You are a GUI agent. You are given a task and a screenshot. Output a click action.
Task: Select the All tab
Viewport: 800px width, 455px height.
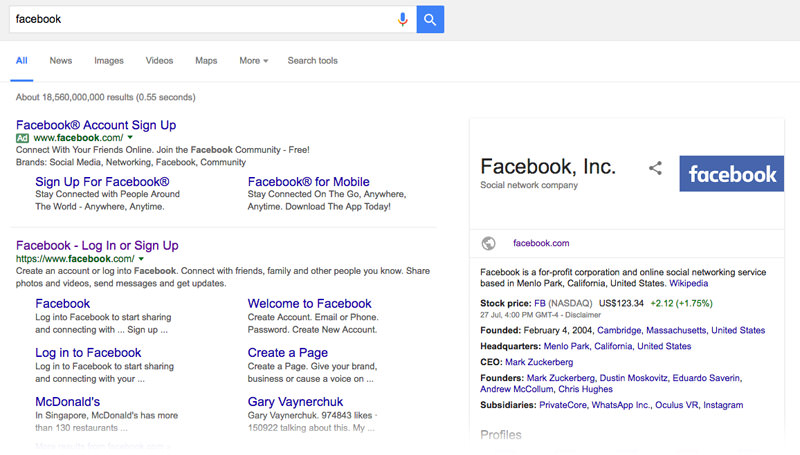21,61
